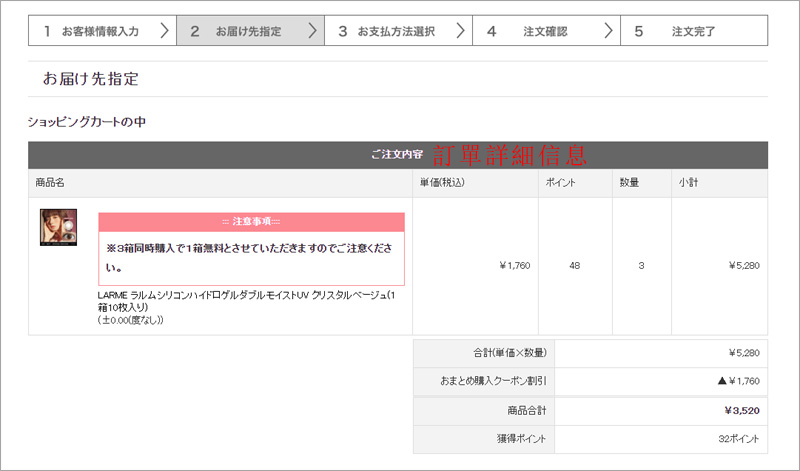The image size is (800, 471).
Task: Click chevron arrow after お支払方法選択 step
Action: click(x=461, y=31)
